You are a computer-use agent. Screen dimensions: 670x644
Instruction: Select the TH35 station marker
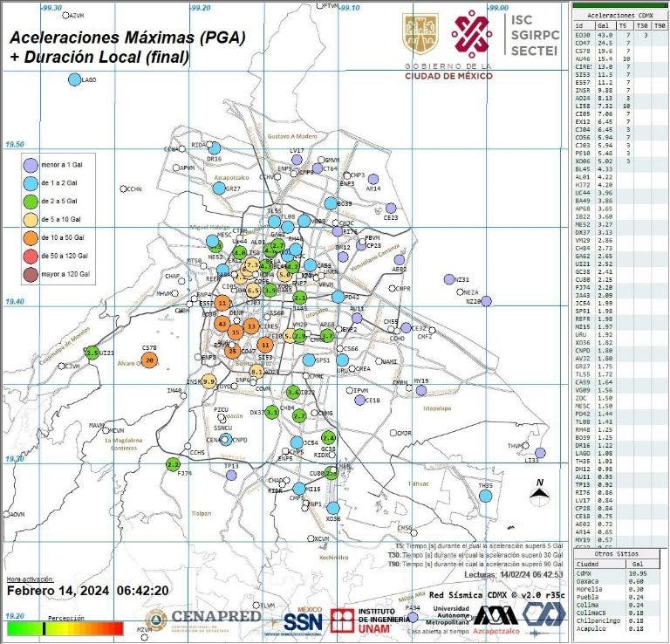pyautogui.click(x=485, y=496)
